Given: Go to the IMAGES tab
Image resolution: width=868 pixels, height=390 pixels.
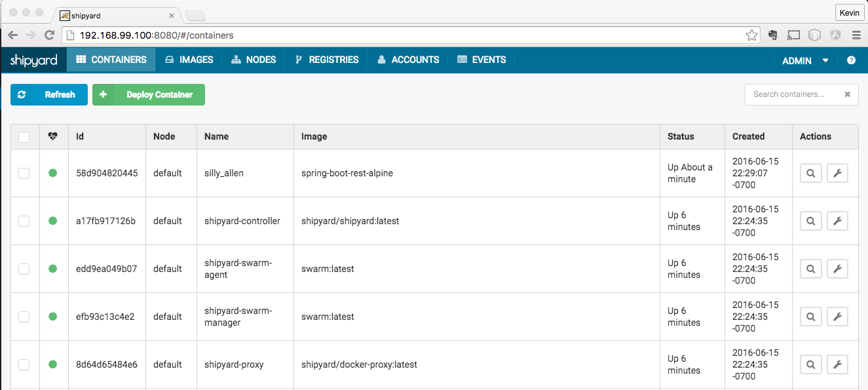Looking at the screenshot, I should [189, 60].
